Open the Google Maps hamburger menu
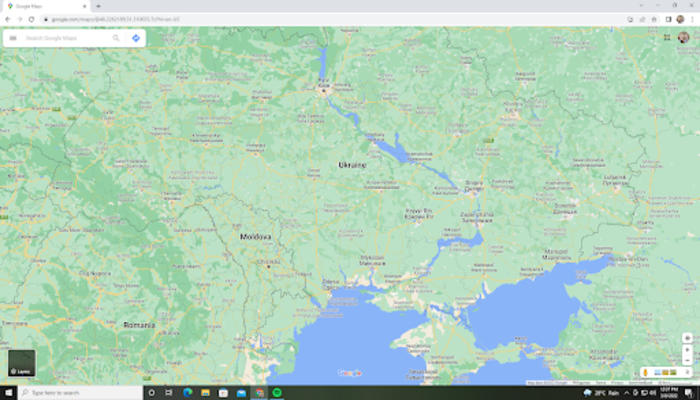700x400 pixels. point(13,38)
